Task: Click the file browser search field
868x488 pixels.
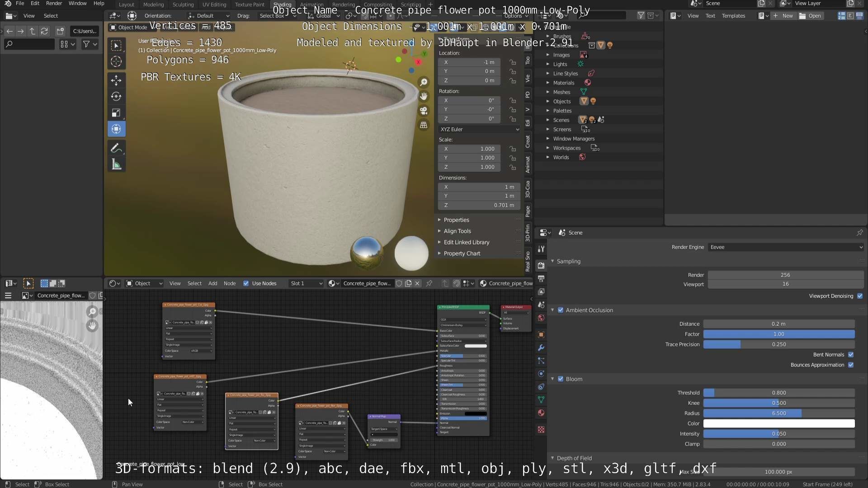Action: (x=29, y=44)
